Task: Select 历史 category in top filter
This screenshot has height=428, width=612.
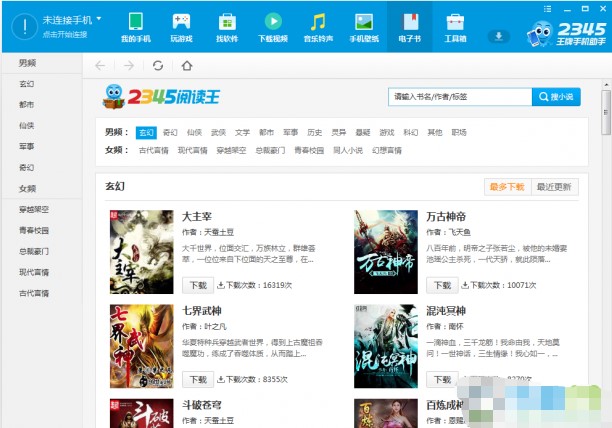Action: click(x=315, y=133)
